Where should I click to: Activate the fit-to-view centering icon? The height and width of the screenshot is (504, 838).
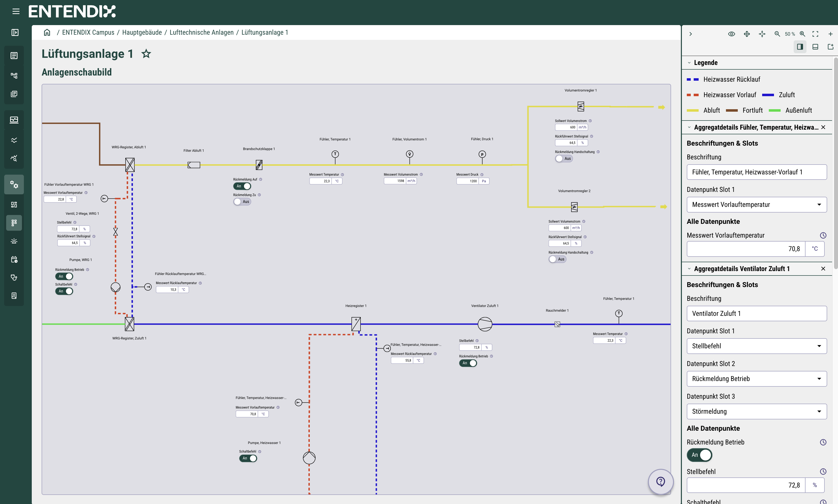tap(762, 34)
